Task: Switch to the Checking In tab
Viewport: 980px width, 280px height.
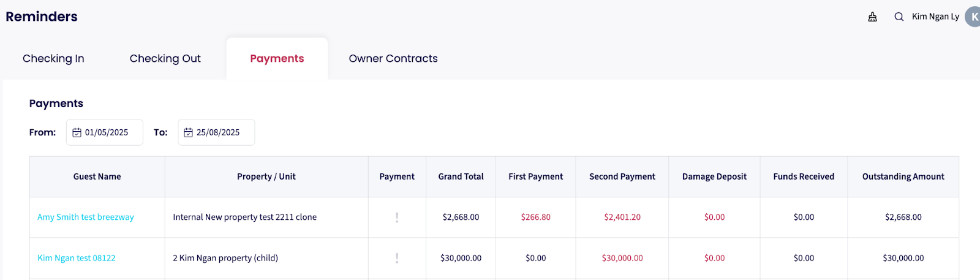Action: click(53, 59)
